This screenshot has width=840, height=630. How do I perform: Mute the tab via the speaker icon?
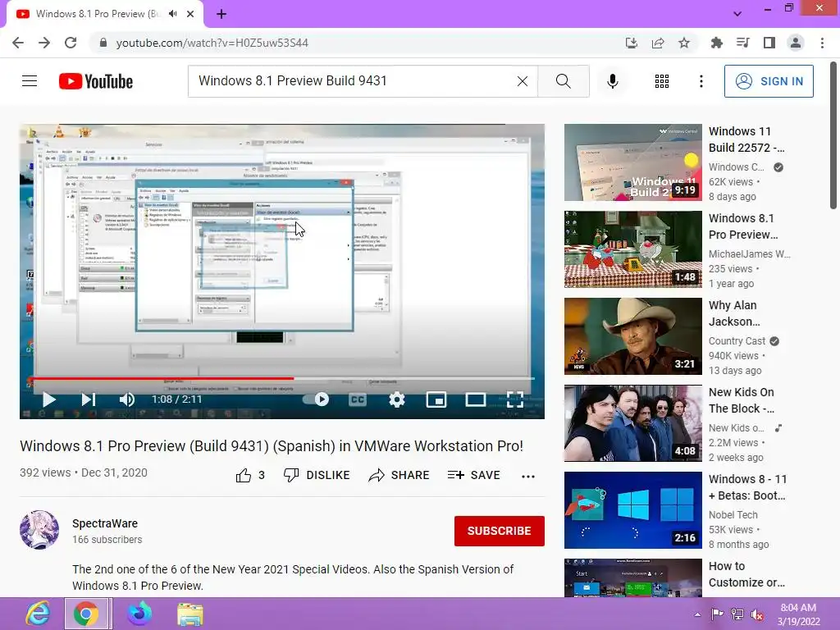point(172,14)
